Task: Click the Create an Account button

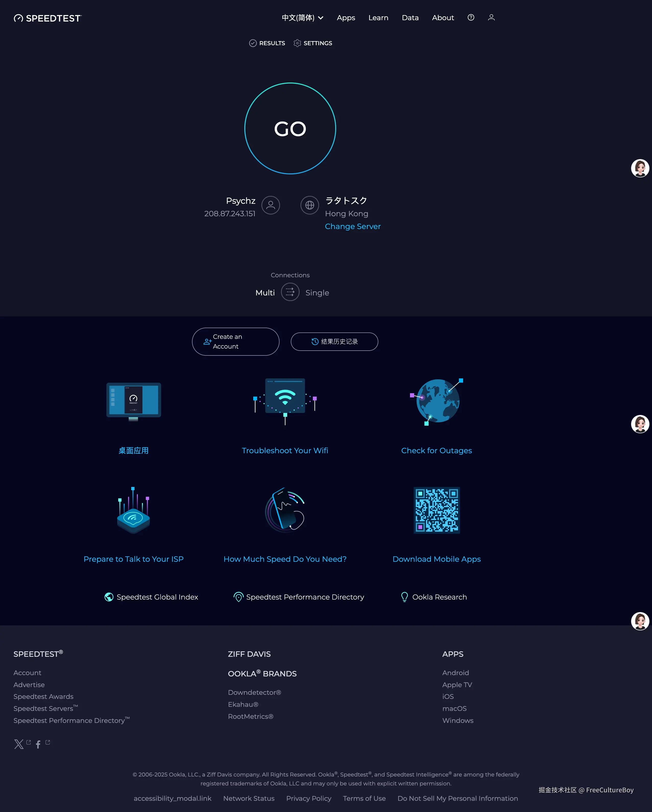Action: pos(235,342)
